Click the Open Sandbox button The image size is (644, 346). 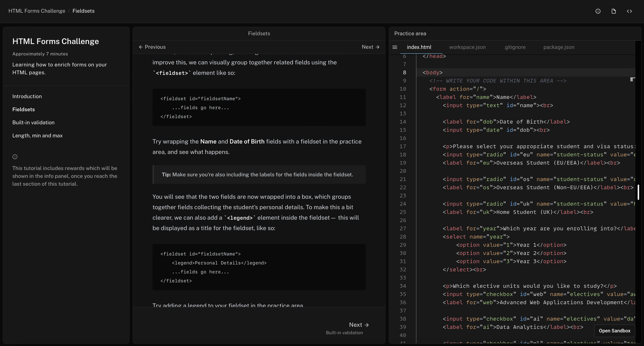pos(614,331)
